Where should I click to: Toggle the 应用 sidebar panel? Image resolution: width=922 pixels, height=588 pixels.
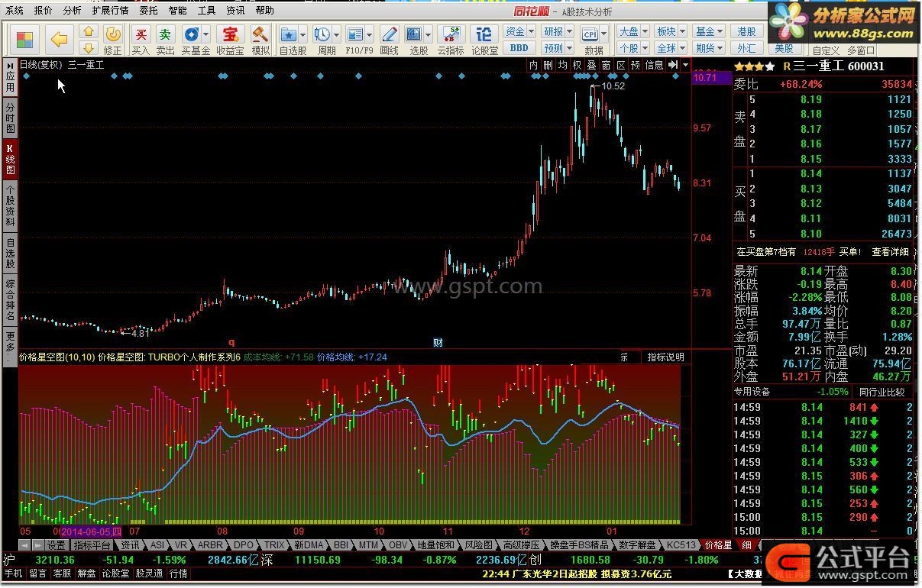(10, 77)
